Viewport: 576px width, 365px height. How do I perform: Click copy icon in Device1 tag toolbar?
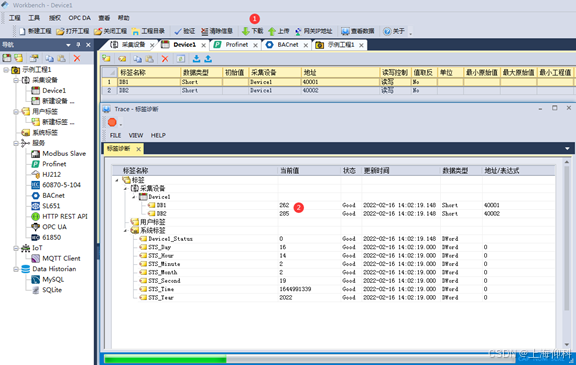pos(137,58)
